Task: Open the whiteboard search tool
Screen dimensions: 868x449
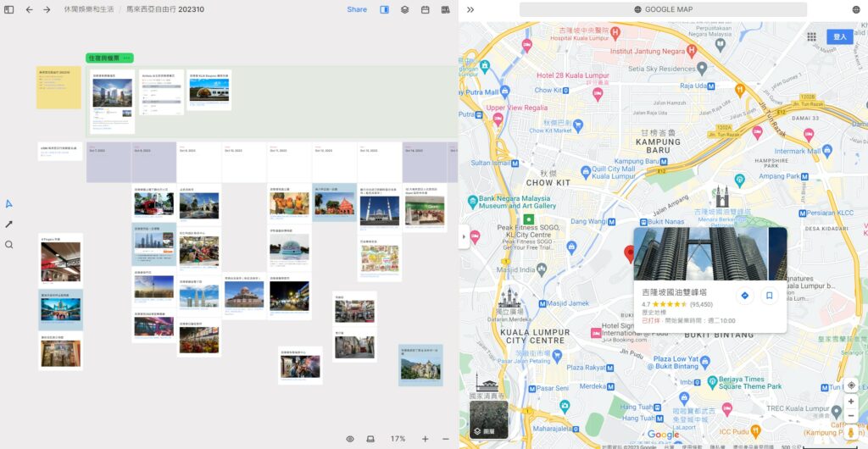Action: pos(8,244)
